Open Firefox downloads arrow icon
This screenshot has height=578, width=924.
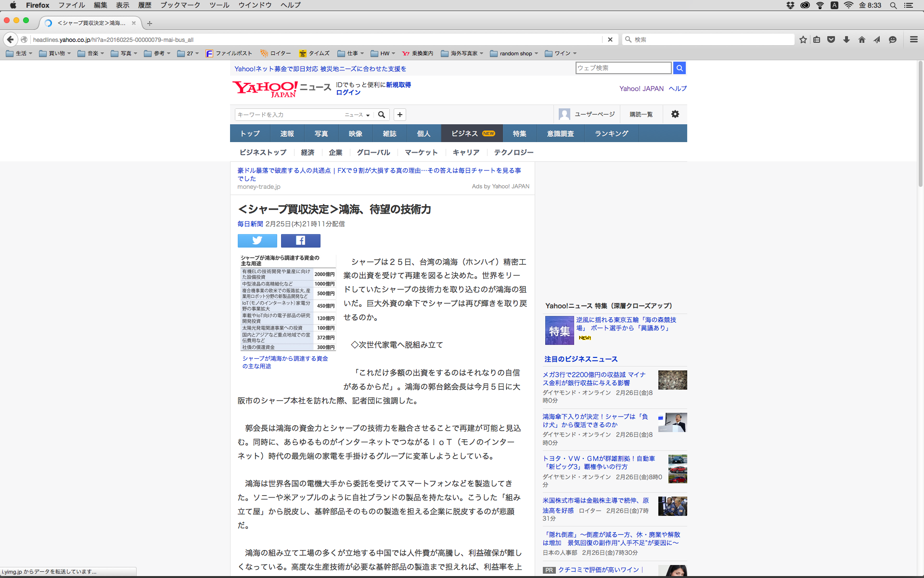846,39
